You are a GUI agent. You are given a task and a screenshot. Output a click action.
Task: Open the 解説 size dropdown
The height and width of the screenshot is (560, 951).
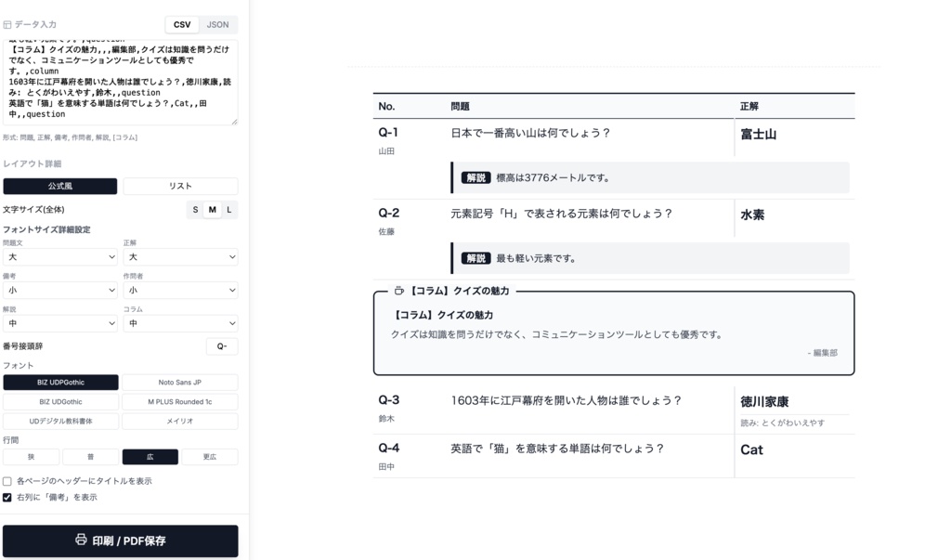pos(60,320)
